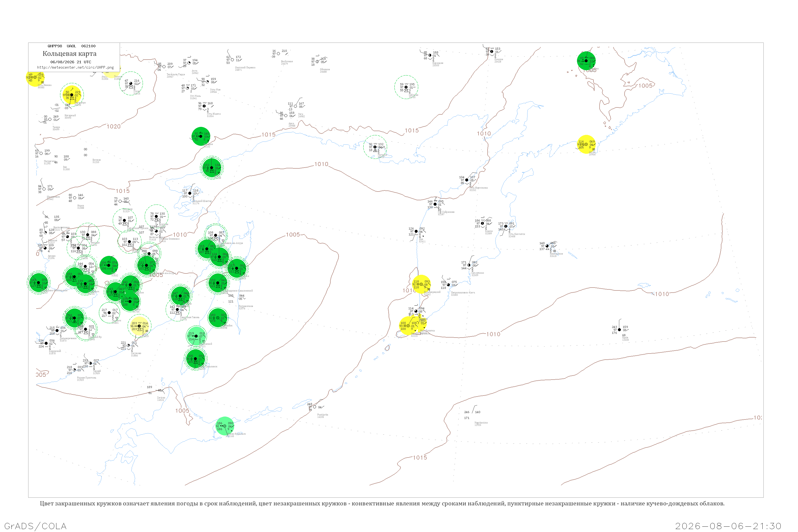This screenshot has width=798, height=532.
Task: Click the date '06/08/2026 21 UTC'
Action: (70, 62)
